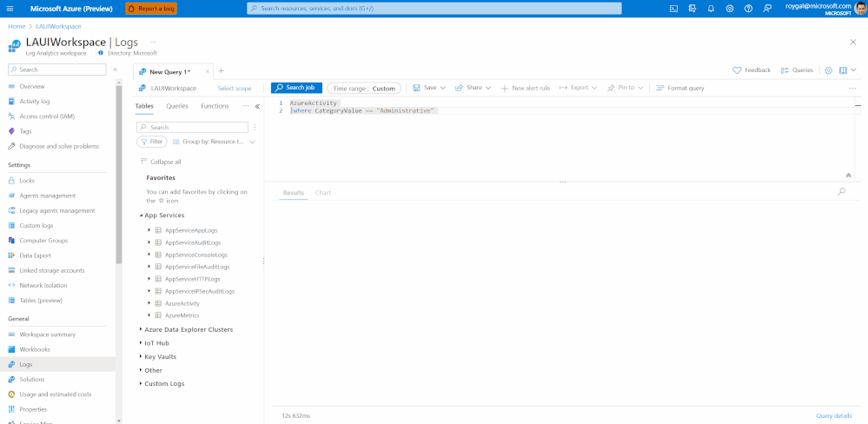Expand the AzureActivity table
This screenshot has height=424, width=868.
149,303
